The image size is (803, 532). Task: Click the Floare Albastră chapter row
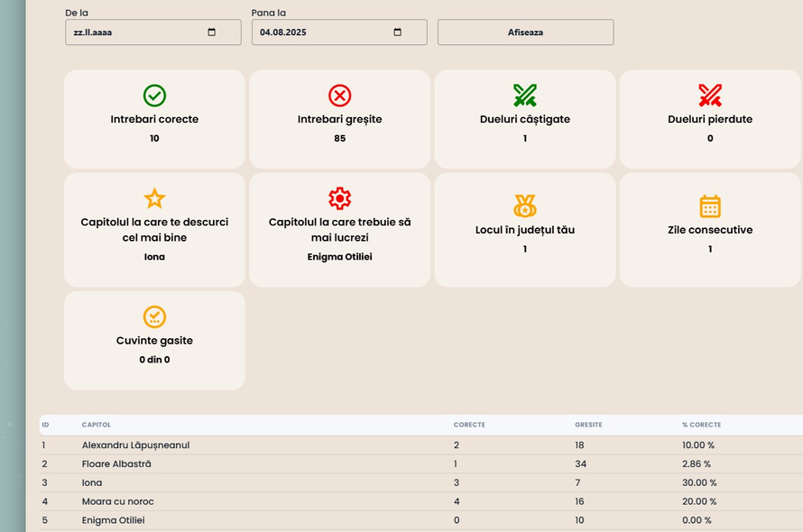pos(116,464)
